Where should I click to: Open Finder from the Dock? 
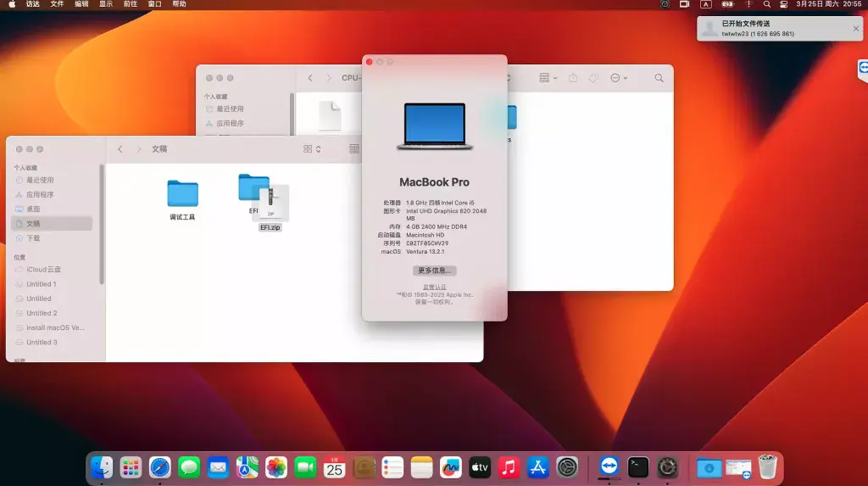pyautogui.click(x=102, y=467)
